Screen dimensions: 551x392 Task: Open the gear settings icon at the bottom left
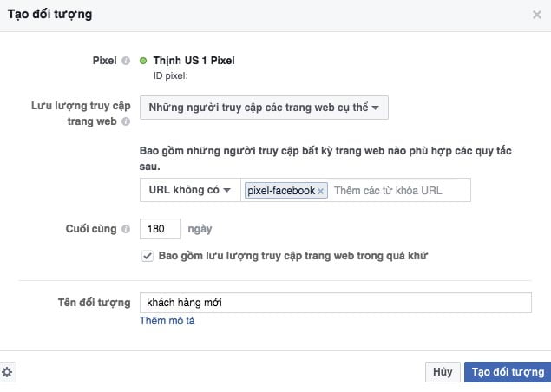point(7,372)
